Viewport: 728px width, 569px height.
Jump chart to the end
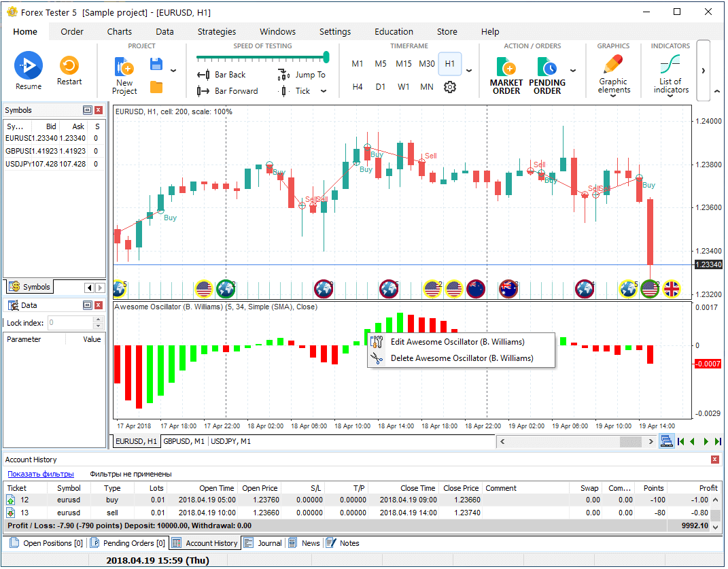[718, 441]
